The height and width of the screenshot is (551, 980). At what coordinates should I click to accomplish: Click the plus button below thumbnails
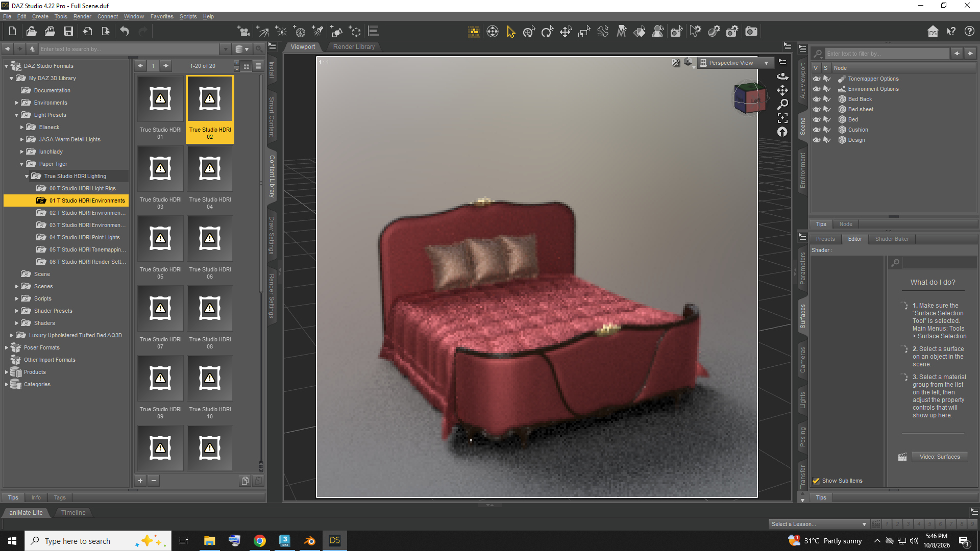pyautogui.click(x=140, y=481)
